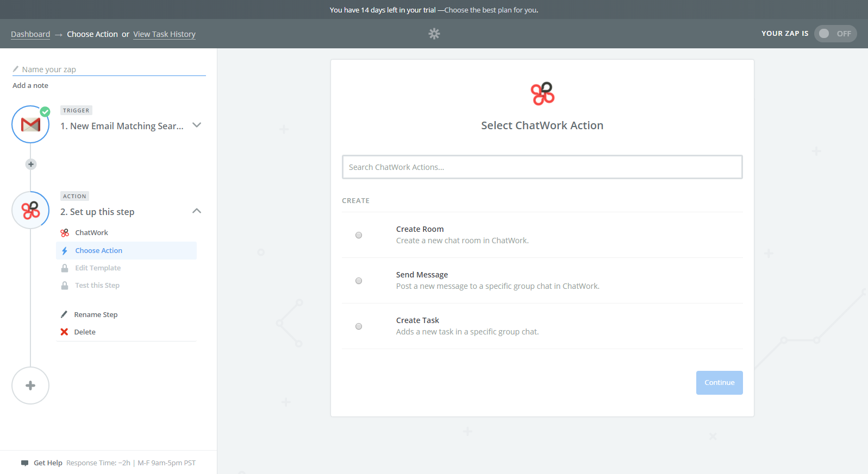Select the Create Room radio button
Screen dimensions: 868x474
[x=359, y=235]
